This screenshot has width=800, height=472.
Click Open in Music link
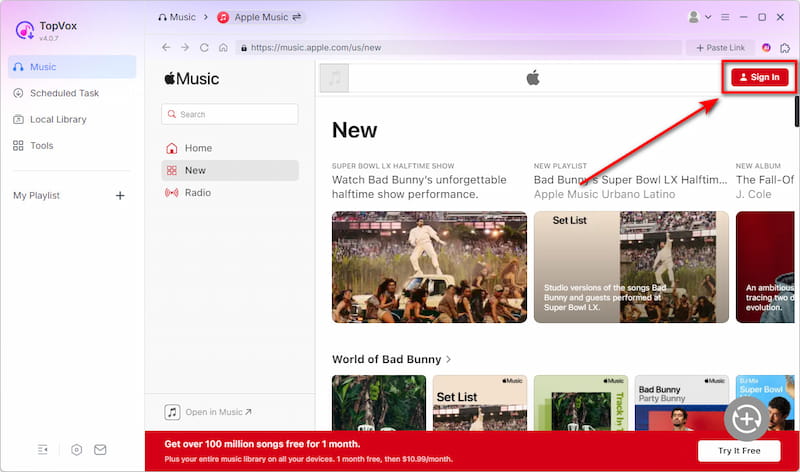click(208, 412)
